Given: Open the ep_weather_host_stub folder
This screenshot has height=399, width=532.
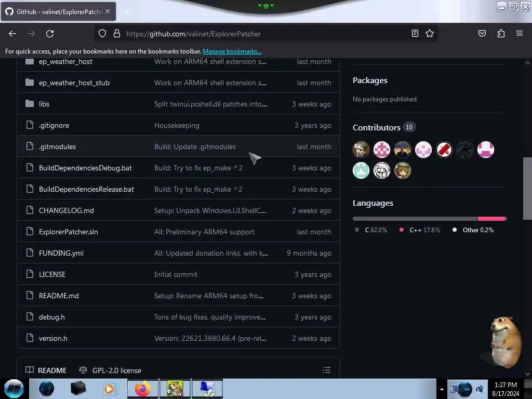Looking at the screenshot, I should 74,83.
